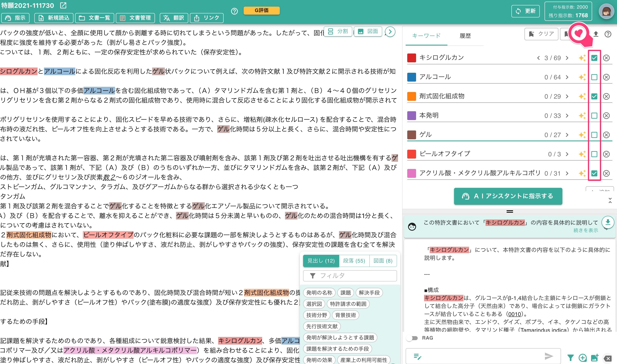The width and height of the screenshot is (617, 364).
Task: Open document 特願2021-111730 in new window icon
Action: pos(63,5)
